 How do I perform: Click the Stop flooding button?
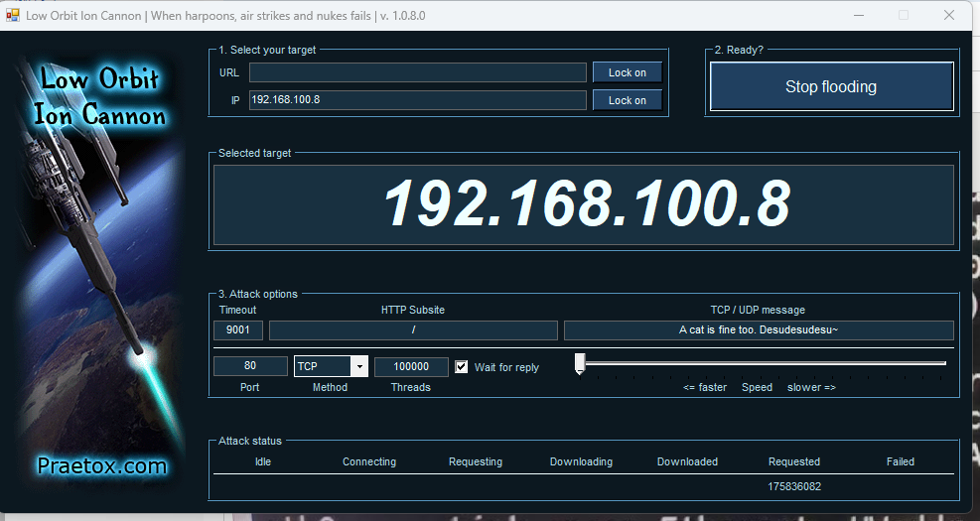tap(831, 86)
